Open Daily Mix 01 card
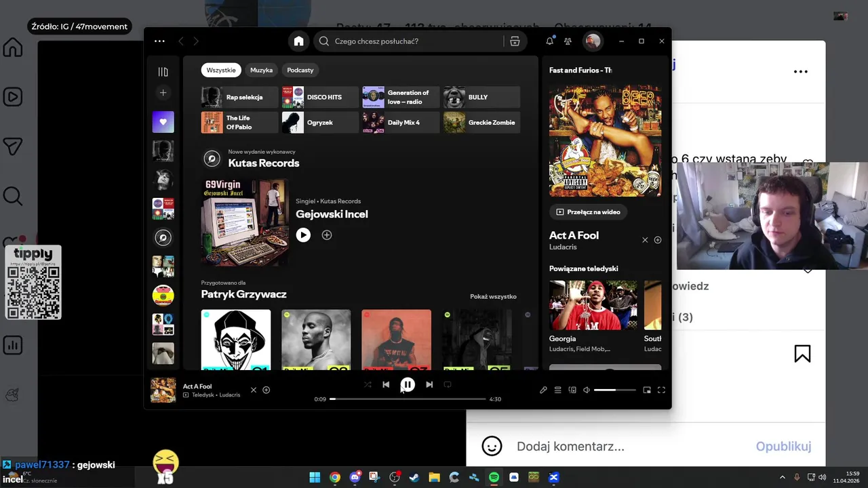This screenshot has width=868, height=488. (x=236, y=340)
